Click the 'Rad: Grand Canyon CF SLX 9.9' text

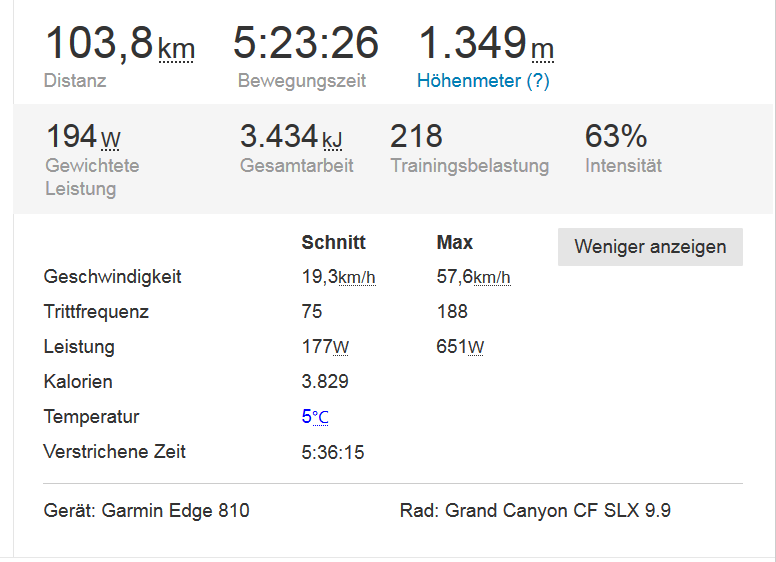[x=535, y=511]
